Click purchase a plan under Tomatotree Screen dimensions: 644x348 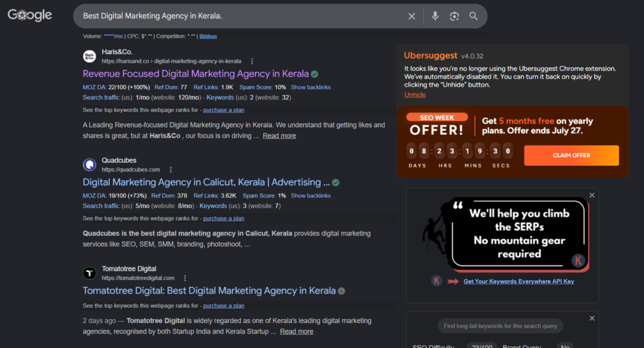click(x=224, y=306)
